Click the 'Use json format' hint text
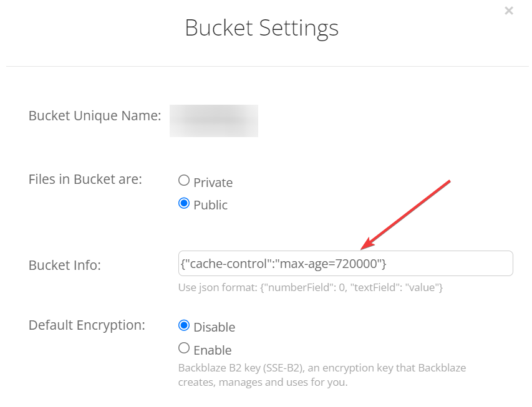532x407 pixels. pos(310,287)
